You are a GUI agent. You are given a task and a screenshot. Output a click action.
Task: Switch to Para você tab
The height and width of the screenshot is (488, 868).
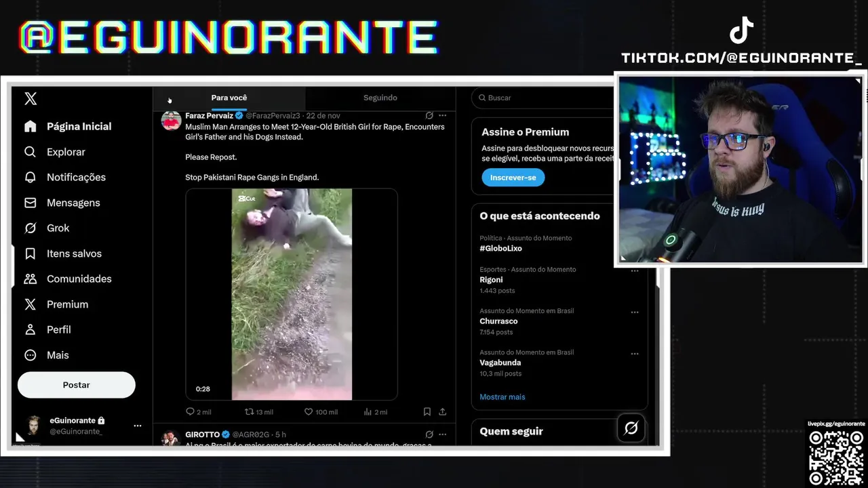click(x=229, y=98)
